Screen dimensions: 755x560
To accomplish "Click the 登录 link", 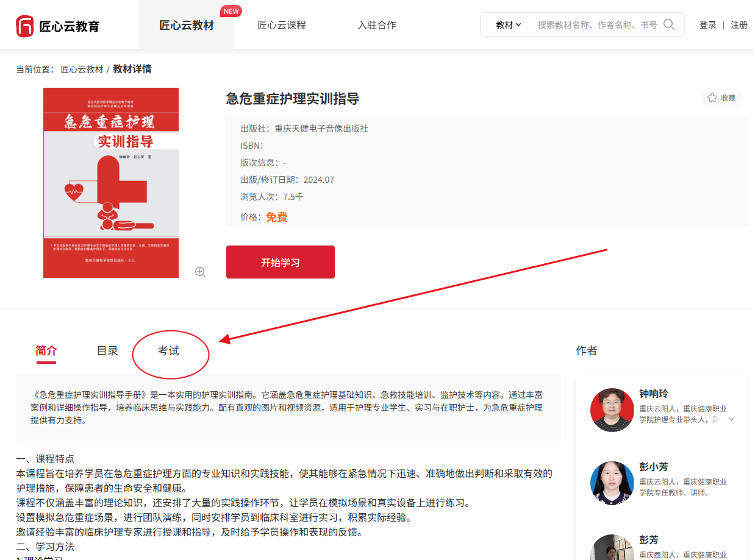I will pyautogui.click(x=708, y=25).
